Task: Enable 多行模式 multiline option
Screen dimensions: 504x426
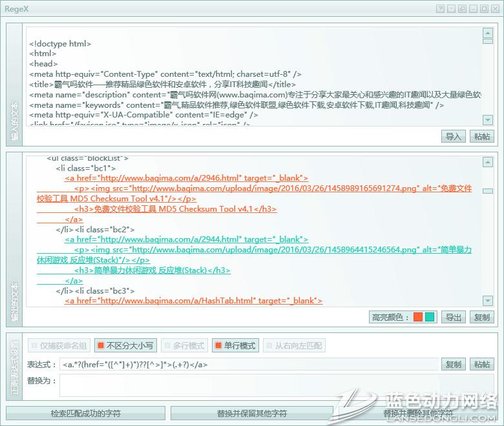Action: click(x=184, y=346)
